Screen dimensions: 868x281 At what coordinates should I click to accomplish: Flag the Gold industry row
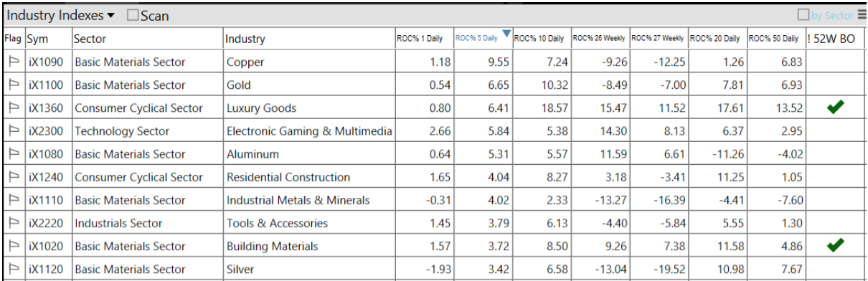[x=13, y=85]
